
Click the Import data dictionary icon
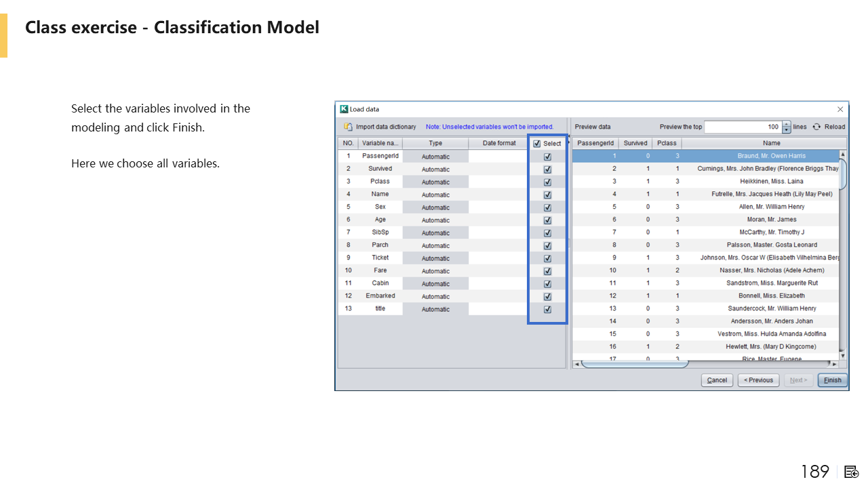[348, 127]
